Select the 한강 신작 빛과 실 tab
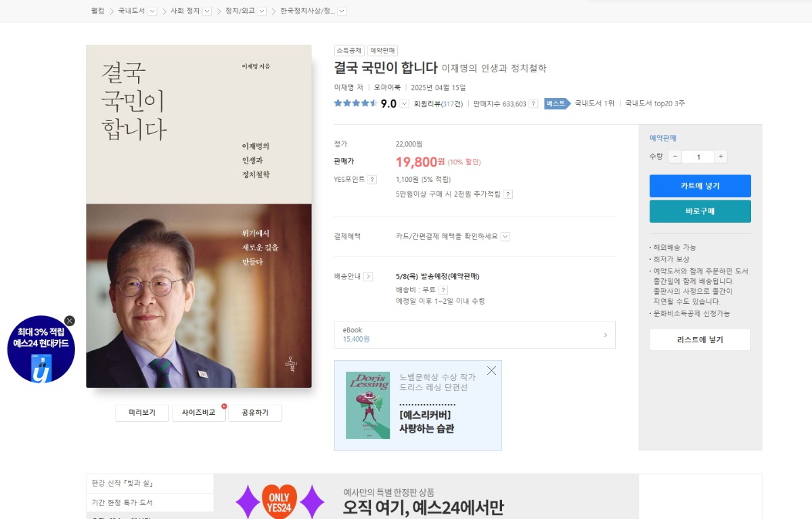Screen dimensions: 812x519 point(150,483)
